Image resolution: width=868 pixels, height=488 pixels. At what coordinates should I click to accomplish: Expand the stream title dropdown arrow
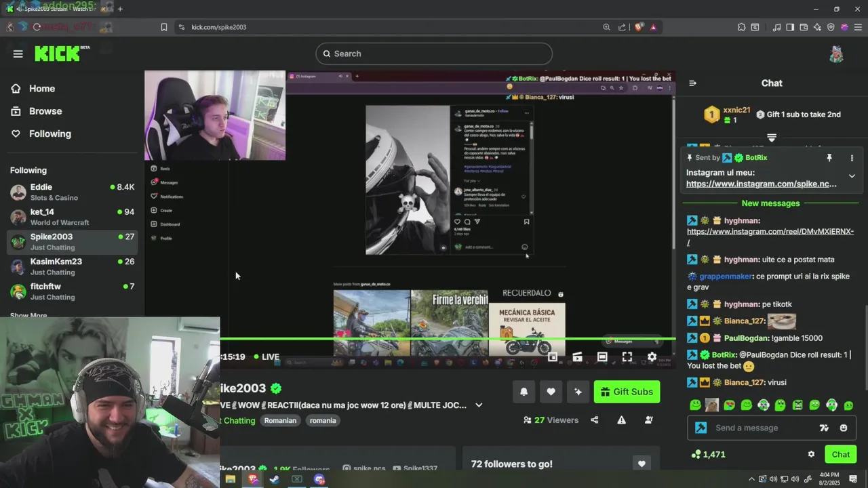[x=479, y=405]
